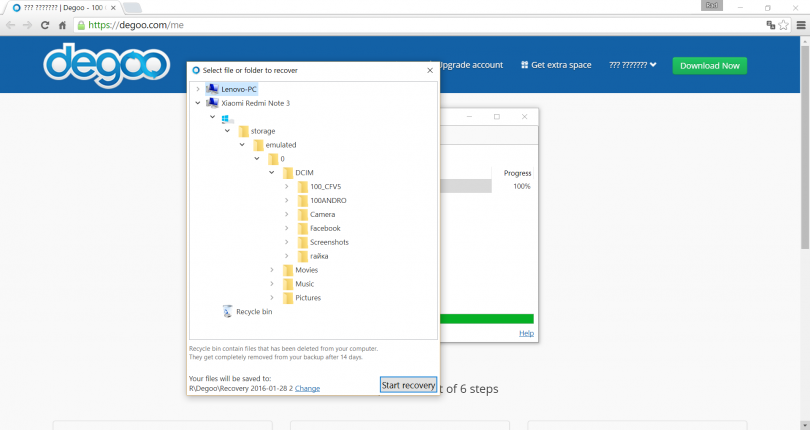This screenshot has width=810, height=430.
Task: Expand the Lenovo-PC tree node
Action: click(x=198, y=89)
